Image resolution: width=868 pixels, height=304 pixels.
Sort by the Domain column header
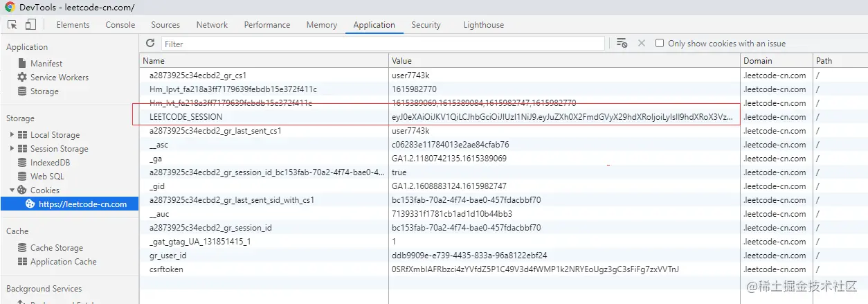[x=777, y=60]
